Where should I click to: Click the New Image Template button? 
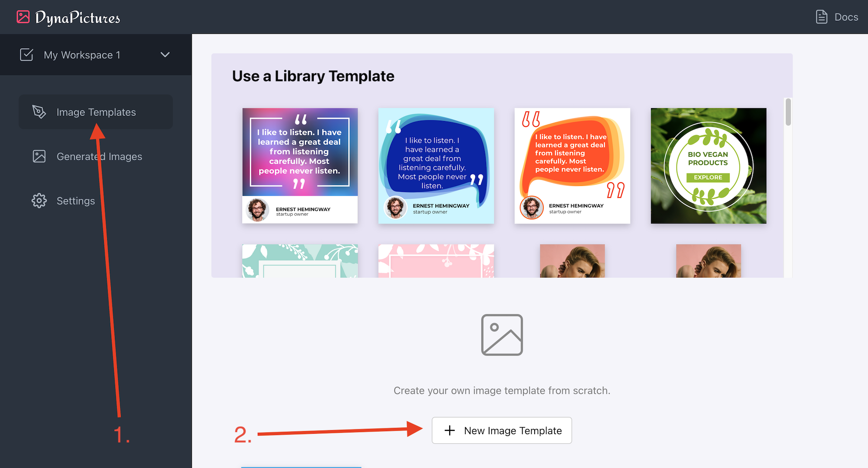[502, 430]
